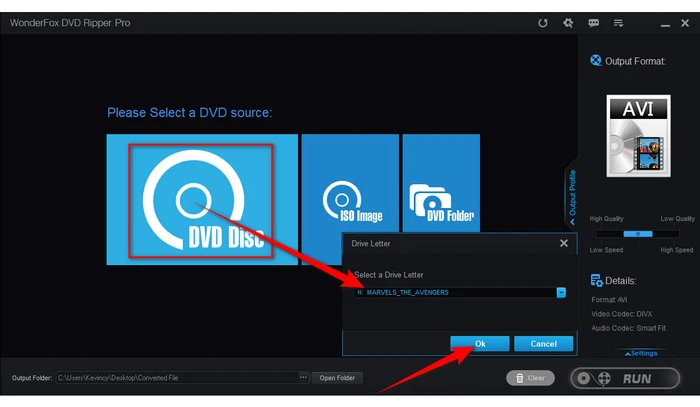Cancel the Drive Letter dialog

click(x=543, y=344)
